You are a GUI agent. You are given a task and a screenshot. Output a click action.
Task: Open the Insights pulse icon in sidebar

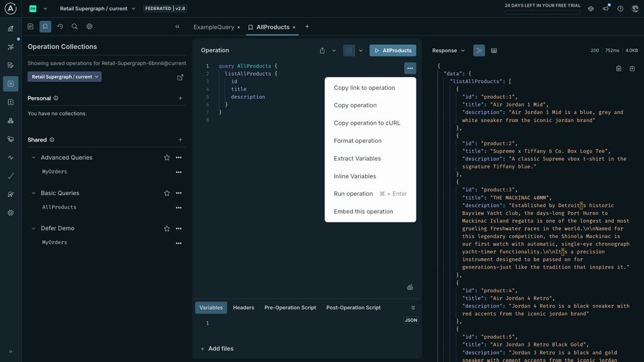pos(11,158)
